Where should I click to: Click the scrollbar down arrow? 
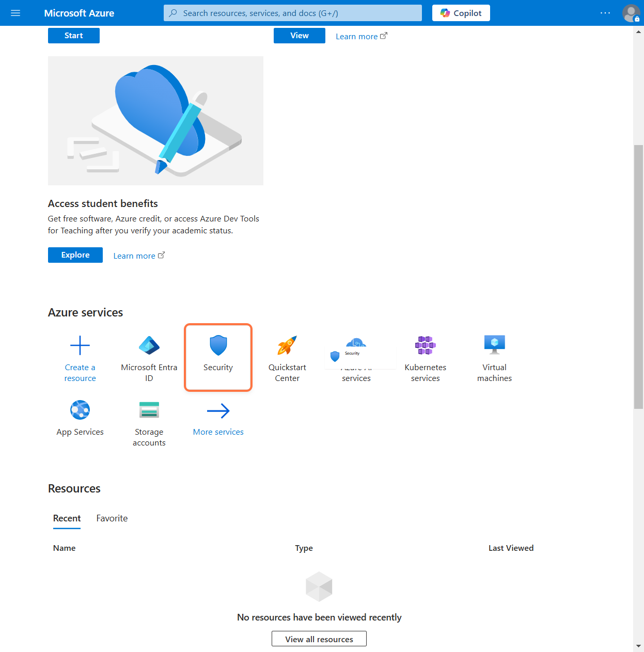[639, 646]
